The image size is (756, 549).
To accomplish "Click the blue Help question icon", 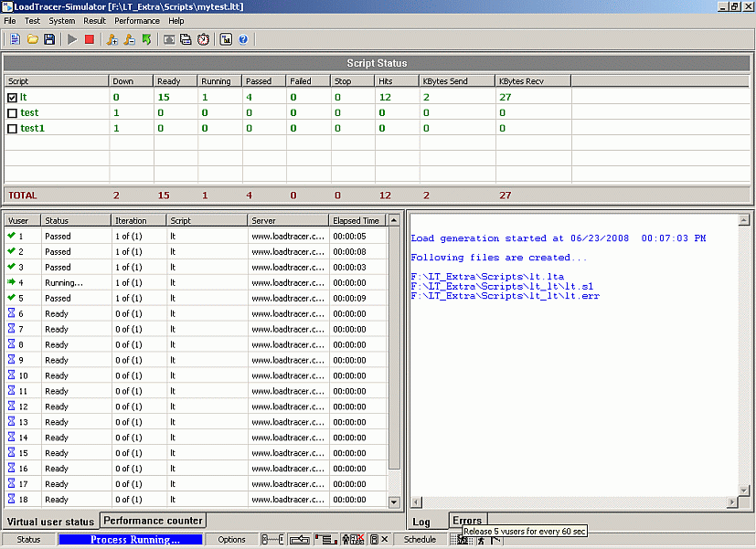I will [x=243, y=39].
